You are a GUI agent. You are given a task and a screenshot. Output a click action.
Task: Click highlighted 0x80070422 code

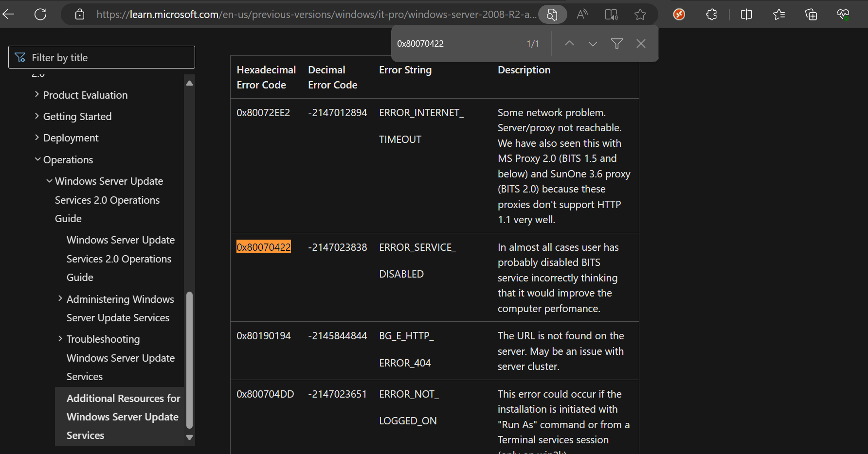[264, 247]
